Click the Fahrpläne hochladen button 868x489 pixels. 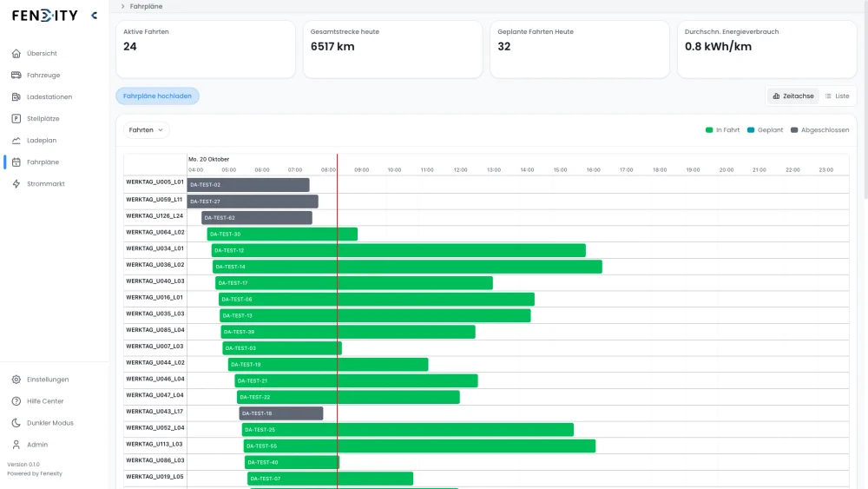tap(157, 96)
